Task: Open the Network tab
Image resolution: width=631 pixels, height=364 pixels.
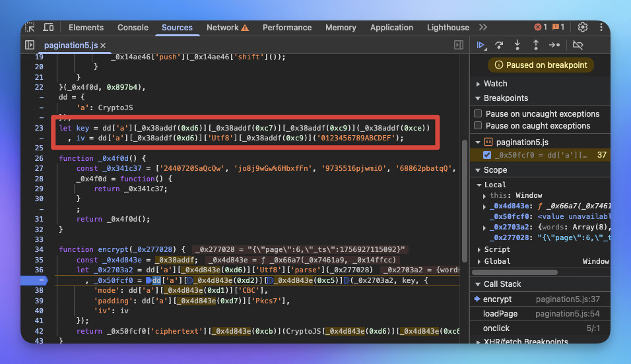Action: coord(222,27)
